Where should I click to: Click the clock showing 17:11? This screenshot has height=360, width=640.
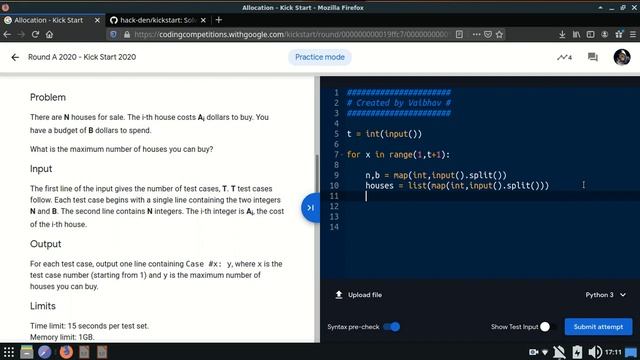pyautogui.click(x=613, y=352)
